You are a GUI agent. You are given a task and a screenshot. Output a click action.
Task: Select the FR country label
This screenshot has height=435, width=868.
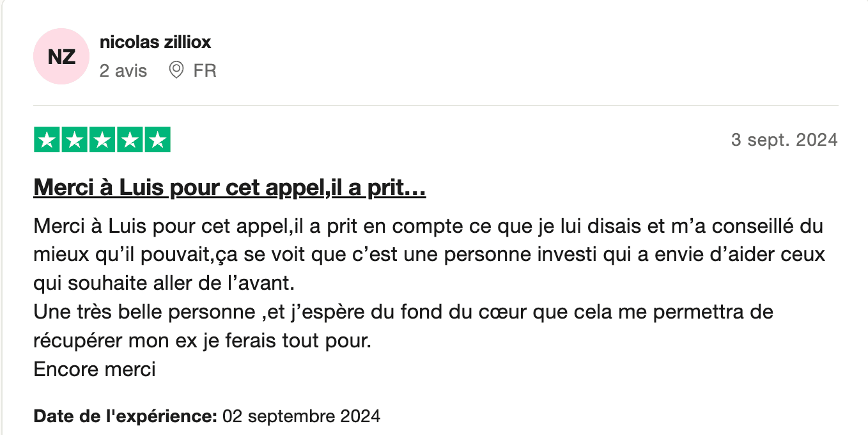205,70
